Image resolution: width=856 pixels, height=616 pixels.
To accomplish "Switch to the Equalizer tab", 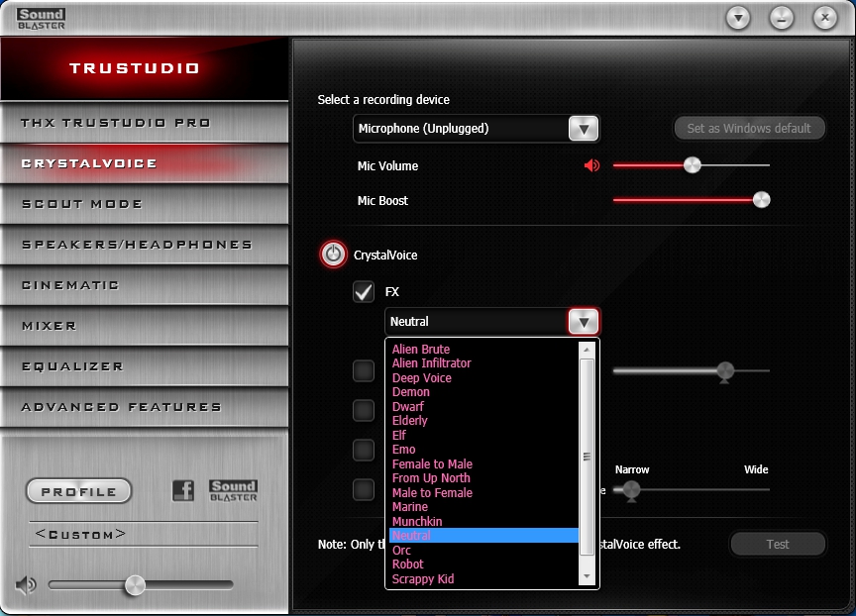I will [145, 366].
